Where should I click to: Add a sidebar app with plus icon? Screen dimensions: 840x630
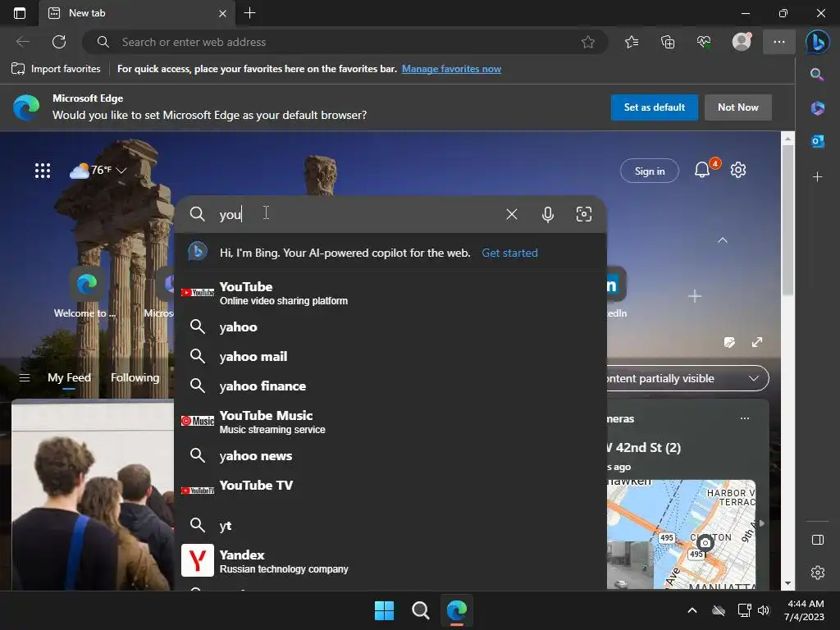(x=817, y=177)
